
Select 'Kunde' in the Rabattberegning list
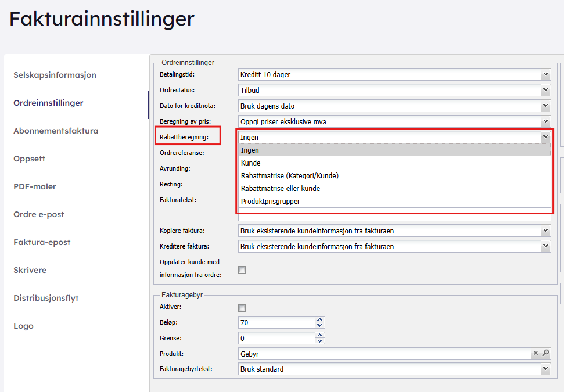250,163
